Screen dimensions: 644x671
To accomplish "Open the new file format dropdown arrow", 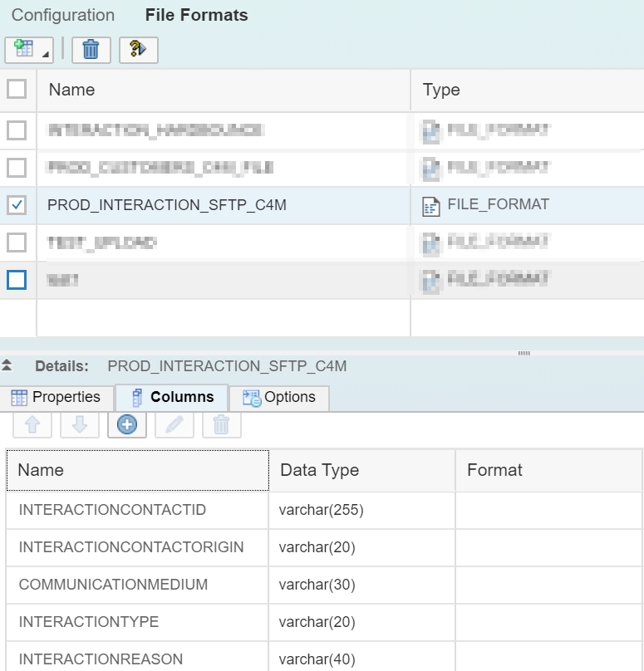I will (x=45, y=55).
